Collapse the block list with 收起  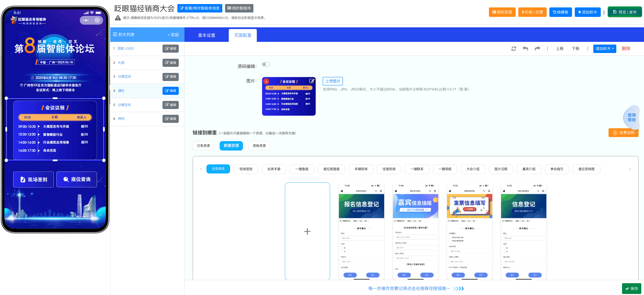(173, 35)
